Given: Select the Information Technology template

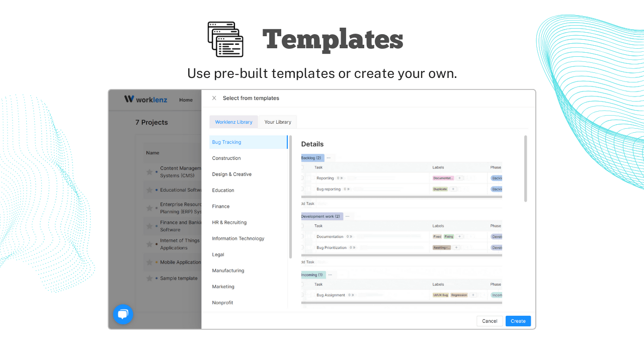Looking at the screenshot, I should [x=248, y=239].
